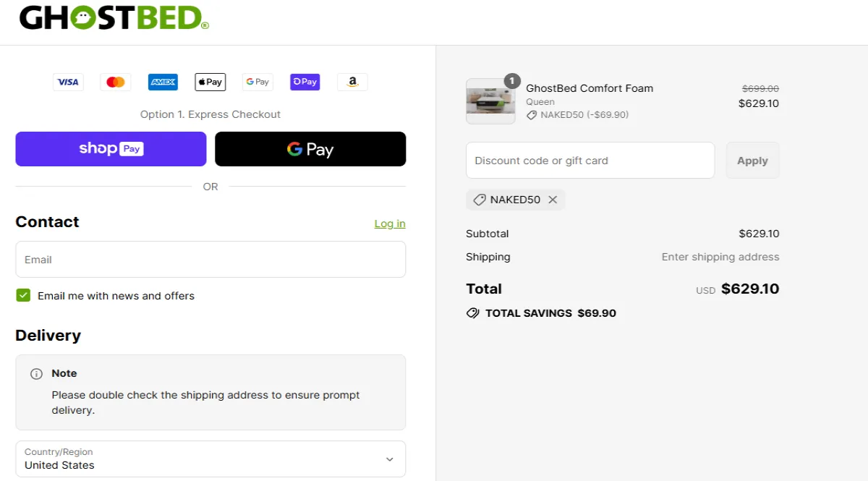Click the GhostBed logo

(114, 18)
